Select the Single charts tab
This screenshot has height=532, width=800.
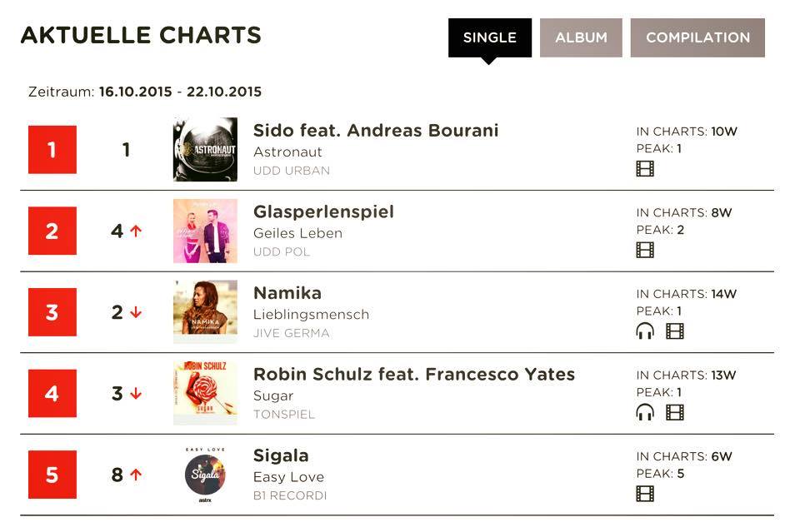[x=490, y=37]
